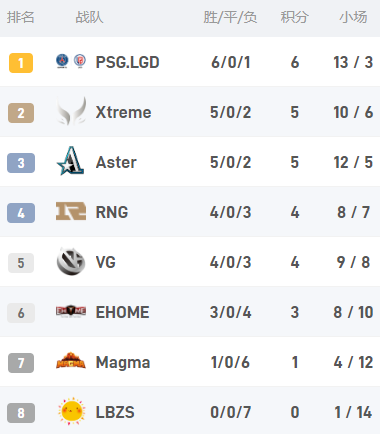Click Magma's 1/0/6 record

230,362
